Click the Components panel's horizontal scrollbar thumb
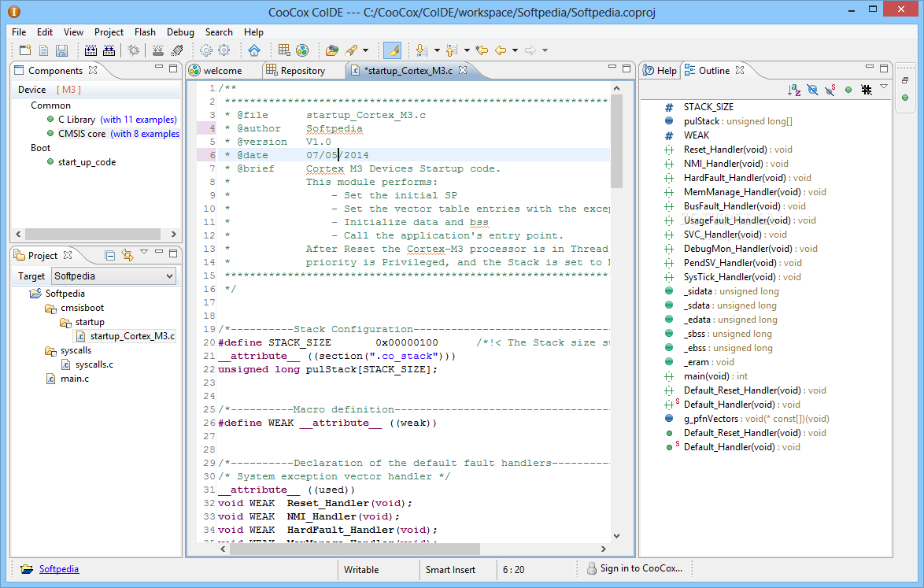Screen dimensions: 924x588 click(93, 234)
